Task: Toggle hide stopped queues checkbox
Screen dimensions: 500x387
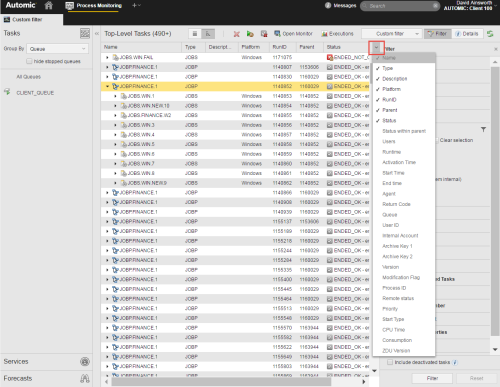Action: [29, 61]
